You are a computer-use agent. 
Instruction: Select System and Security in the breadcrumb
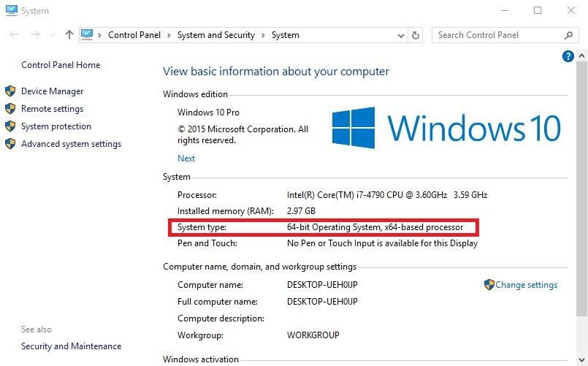tap(216, 35)
